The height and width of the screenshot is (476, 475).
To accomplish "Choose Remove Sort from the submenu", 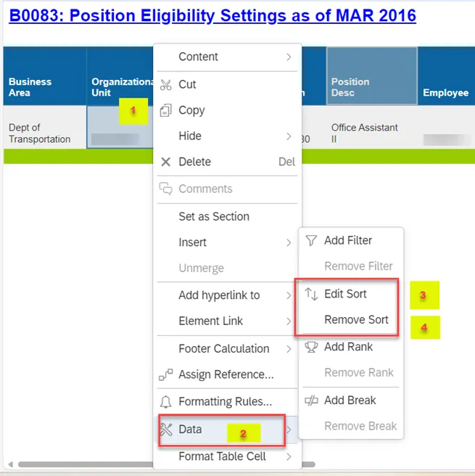I will point(356,319).
